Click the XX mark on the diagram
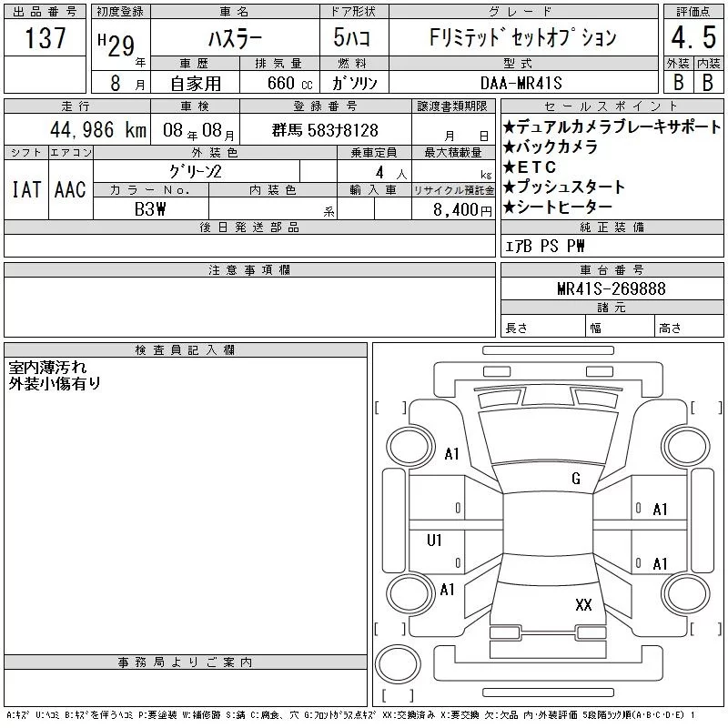This screenshot has width=728, height=728. [583, 604]
